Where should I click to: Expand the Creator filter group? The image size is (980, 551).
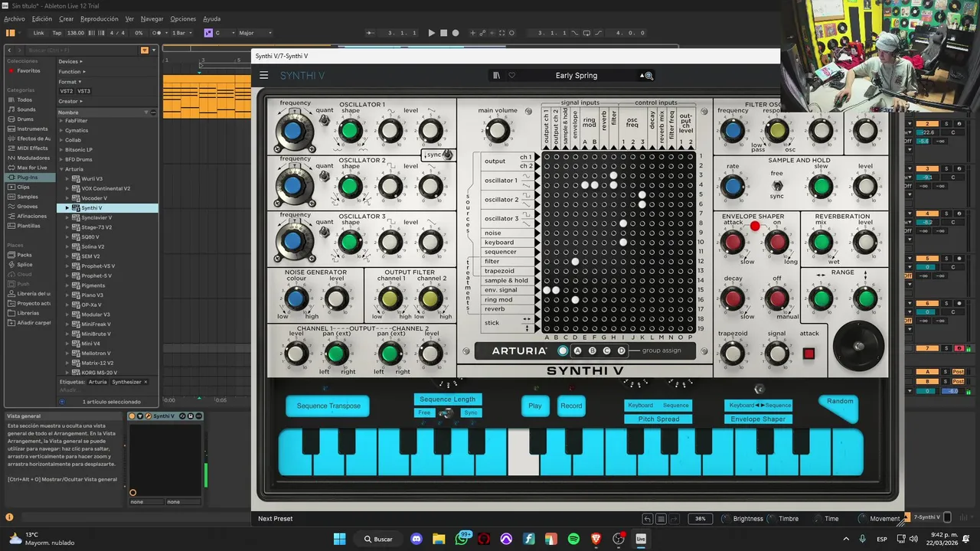coord(70,101)
